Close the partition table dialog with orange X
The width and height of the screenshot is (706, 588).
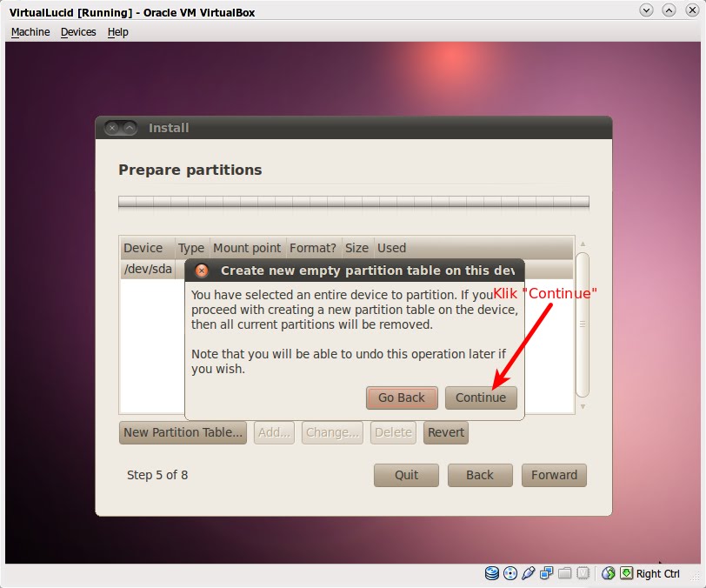pyautogui.click(x=202, y=271)
